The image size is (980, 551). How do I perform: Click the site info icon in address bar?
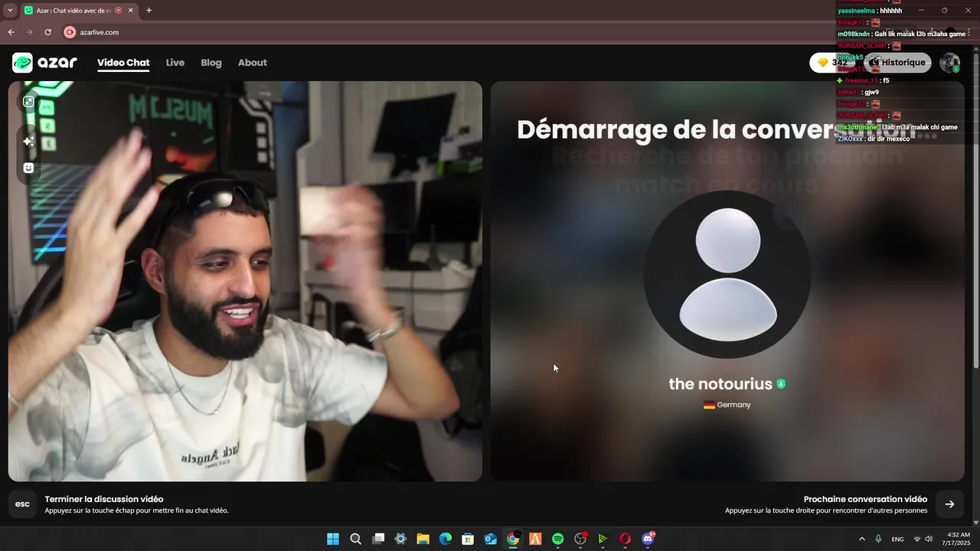pos(70,32)
